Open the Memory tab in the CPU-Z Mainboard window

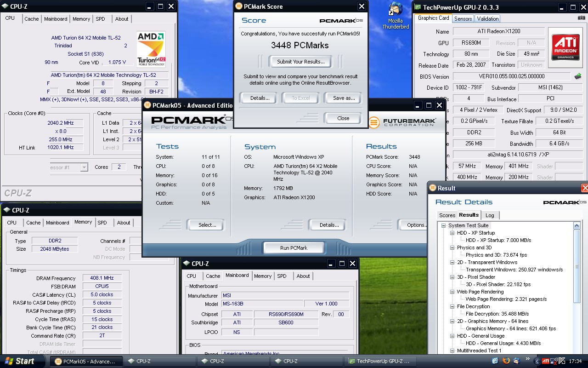pyautogui.click(x=263, y=276)
